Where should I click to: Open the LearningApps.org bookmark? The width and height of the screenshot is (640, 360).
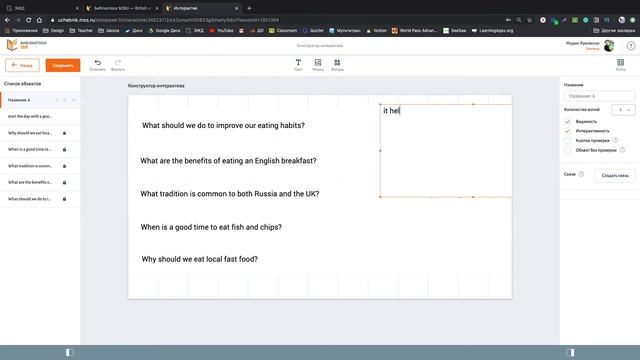coord(492,31)
